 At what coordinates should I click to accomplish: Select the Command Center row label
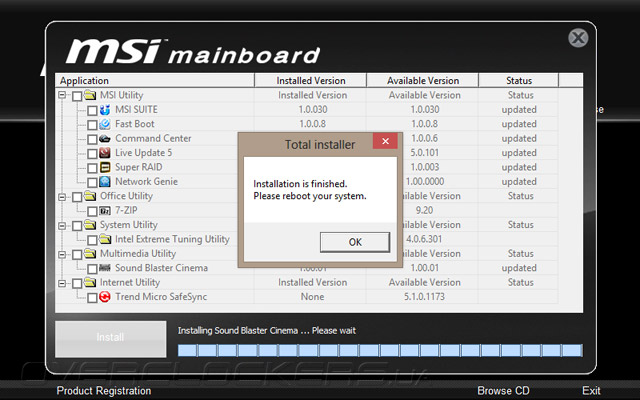point(153,138)
